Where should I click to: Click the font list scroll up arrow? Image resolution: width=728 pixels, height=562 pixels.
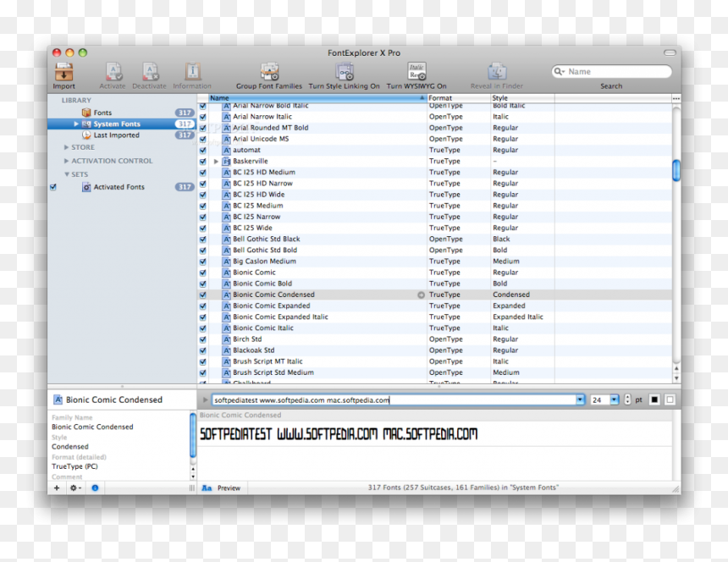[676, 368]
